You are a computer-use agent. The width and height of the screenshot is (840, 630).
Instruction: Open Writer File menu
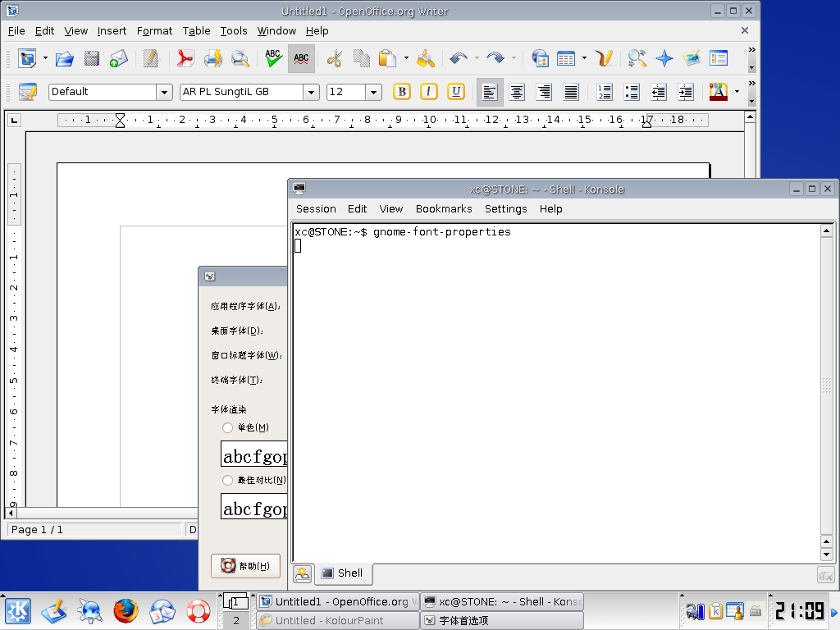tap(16, 31)
